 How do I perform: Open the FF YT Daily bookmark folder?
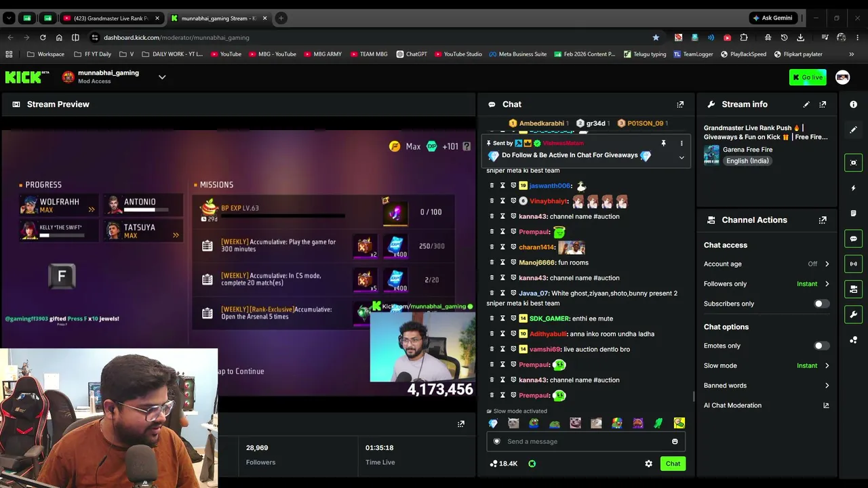click(92, 54)
